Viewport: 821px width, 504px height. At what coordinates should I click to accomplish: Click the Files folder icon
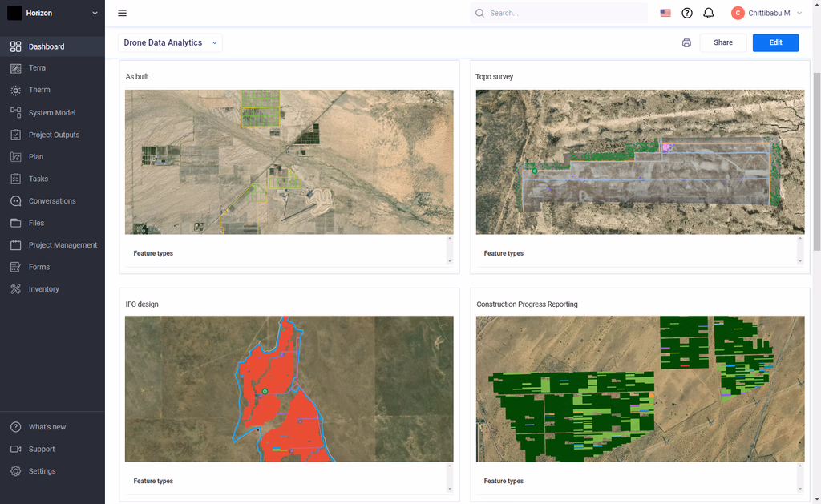tap(16, 223)
